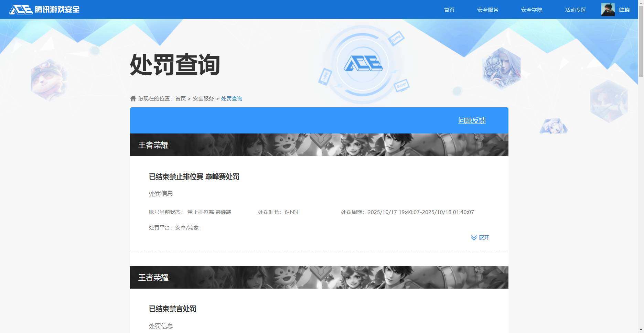Click the 处罚查询 breadcrumb link
644x333 pixels.
coord(232,99)
